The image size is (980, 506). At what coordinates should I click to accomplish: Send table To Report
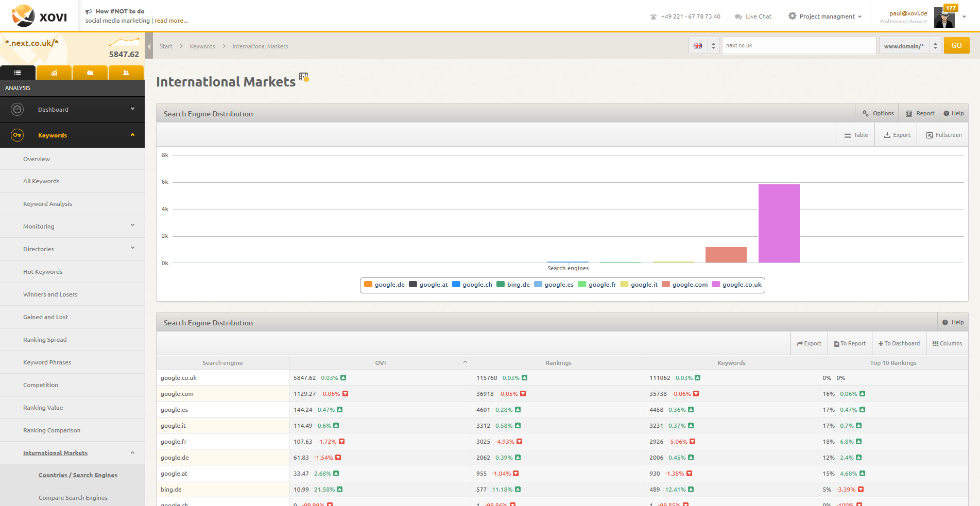click(x=850, y=343)
